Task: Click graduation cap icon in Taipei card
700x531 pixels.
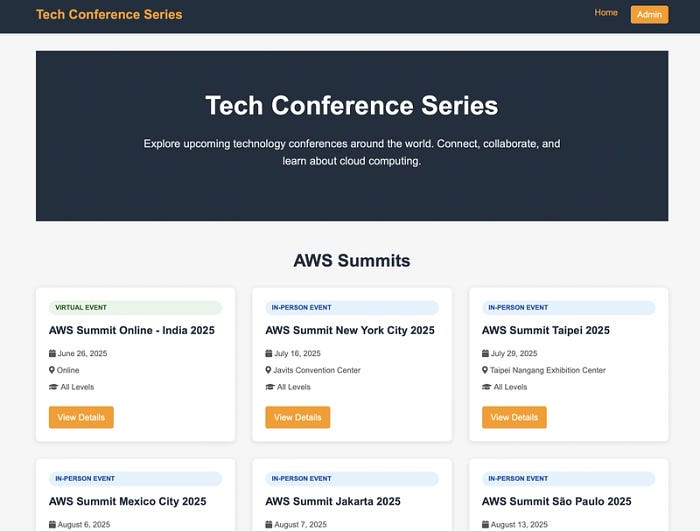Action: click(487, 387)
